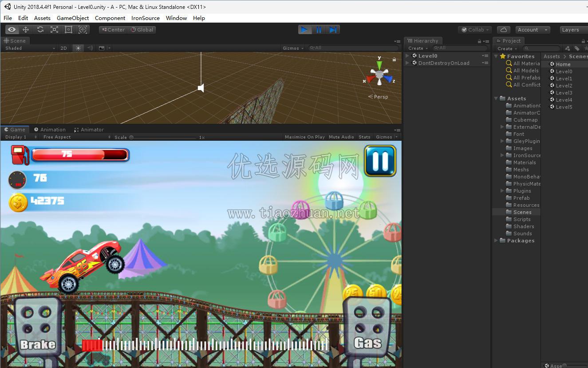Open Collab dropdown
The width and height of the screenshot is (588, 368).
(475, 30)
